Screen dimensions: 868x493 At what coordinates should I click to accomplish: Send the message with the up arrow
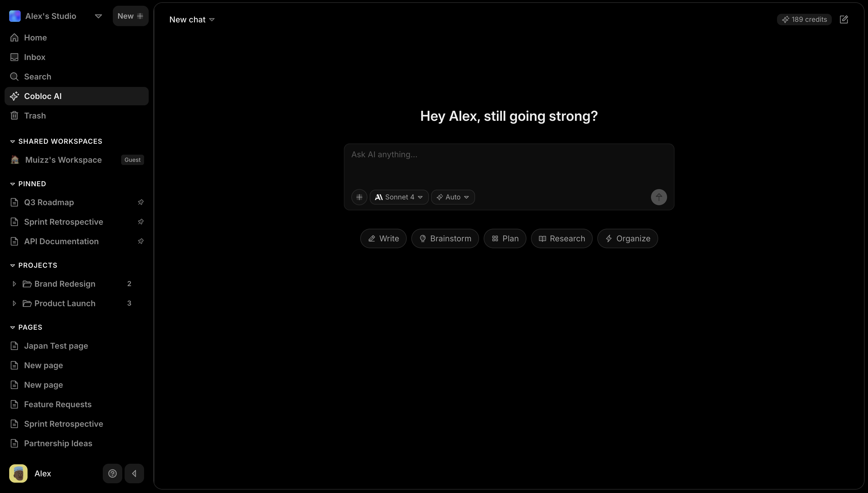[x=658, y=197]
